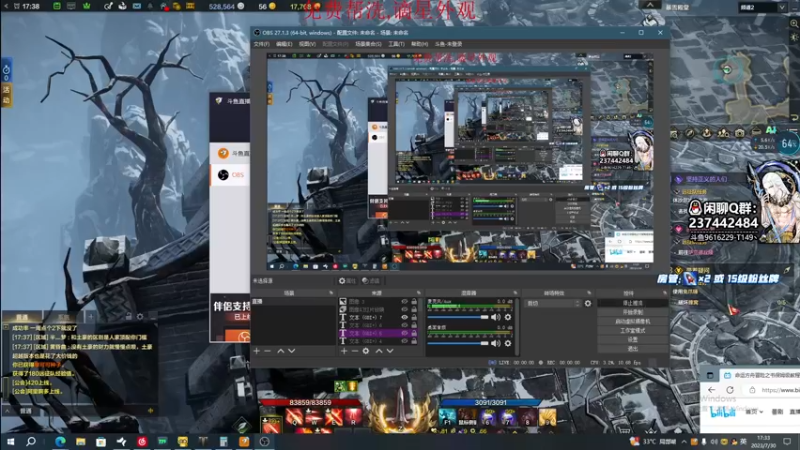Select the 直播 scene in the scenes list
The height and width of the screenshot is (450, 800).
point(293,302)
